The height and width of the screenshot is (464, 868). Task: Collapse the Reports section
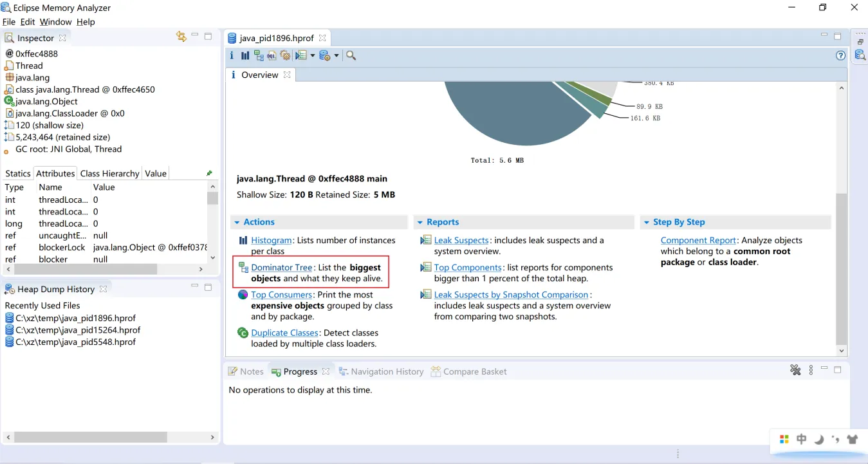point(420,222)
